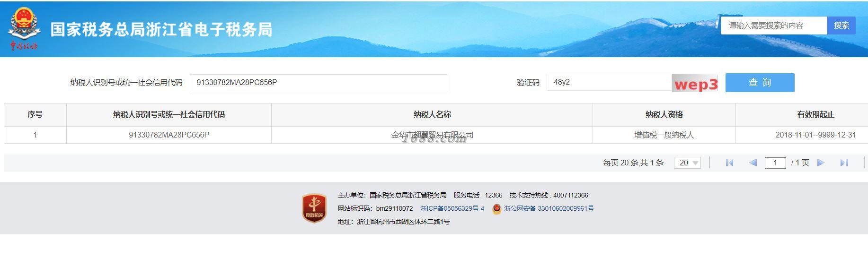Viewport: 868px width, 275px height.
Task: Open the 浙公网安备 33010602009961号 link
Action: point(549,208)
